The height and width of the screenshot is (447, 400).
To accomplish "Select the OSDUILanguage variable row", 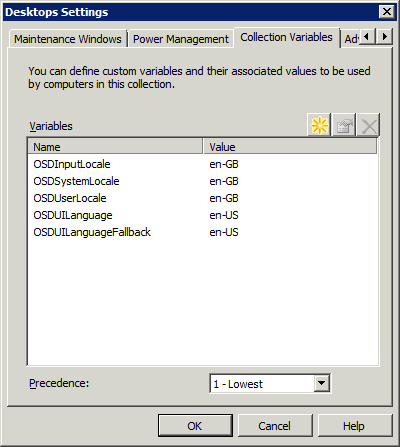I will pos(203,215).
